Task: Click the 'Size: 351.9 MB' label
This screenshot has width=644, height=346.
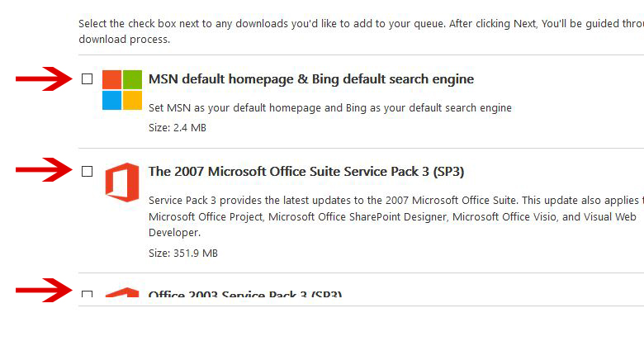Action: point(183,253)
